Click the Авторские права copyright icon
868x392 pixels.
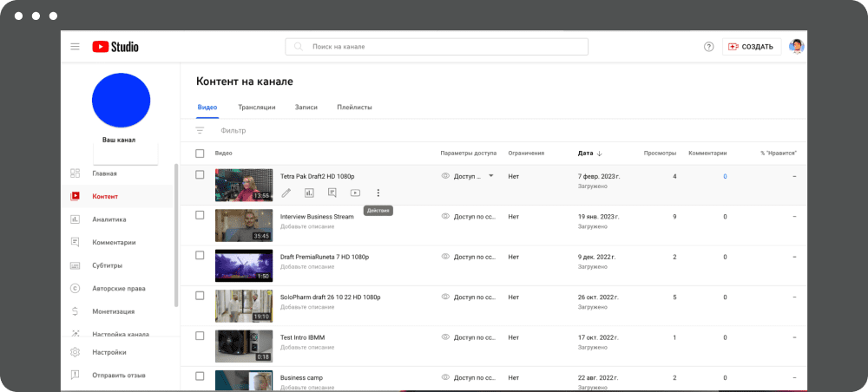tap(76, 289)
